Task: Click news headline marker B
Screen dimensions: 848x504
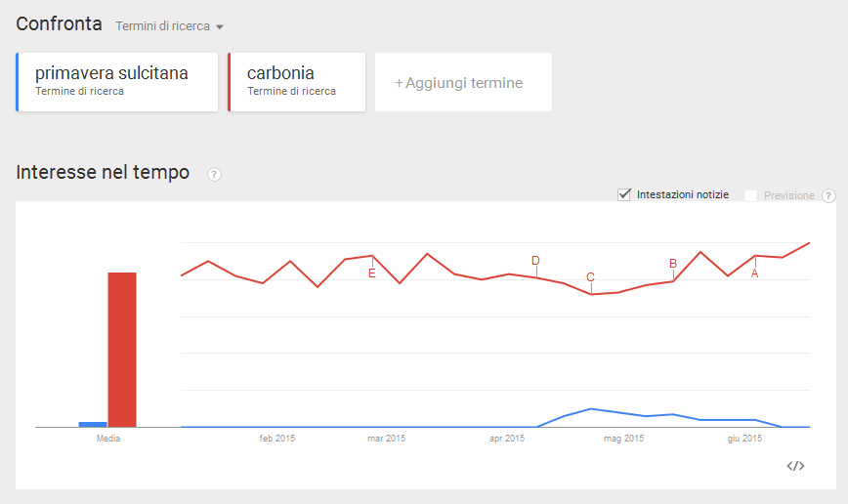Action: [672, 263]
